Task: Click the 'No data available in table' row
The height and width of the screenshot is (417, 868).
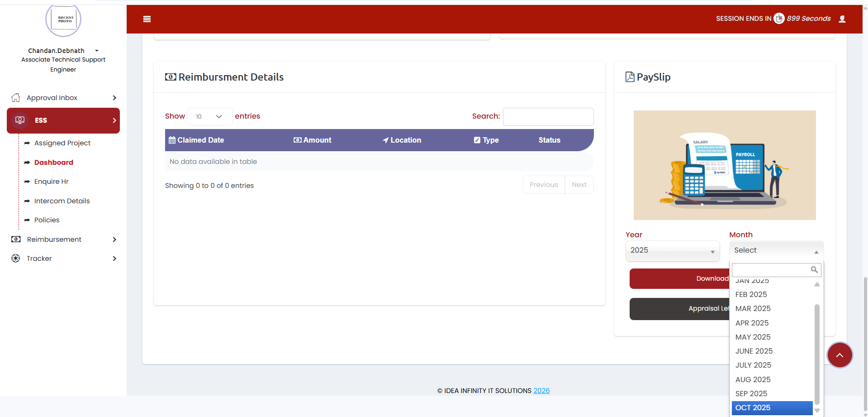Action: [x=379, y=162]
